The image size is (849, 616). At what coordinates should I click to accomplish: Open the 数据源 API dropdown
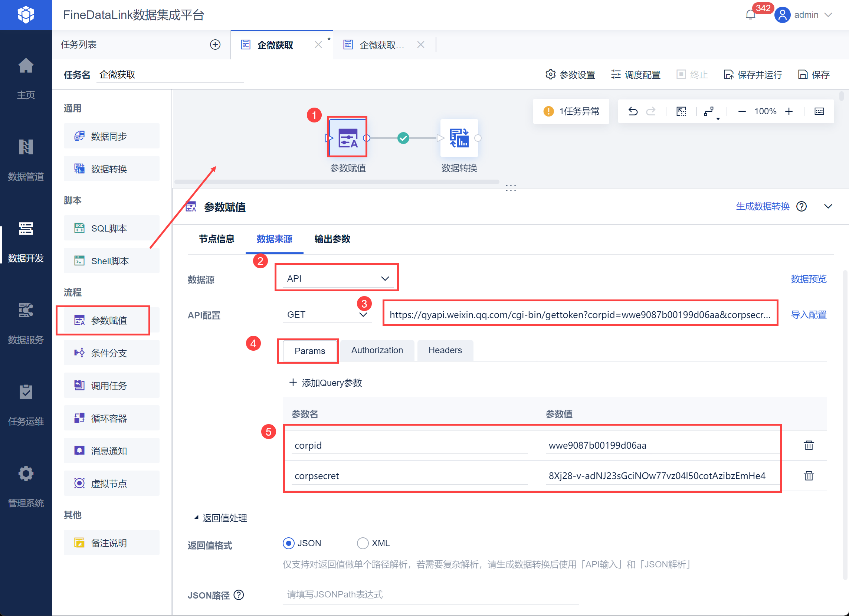(x=337, y=278)
